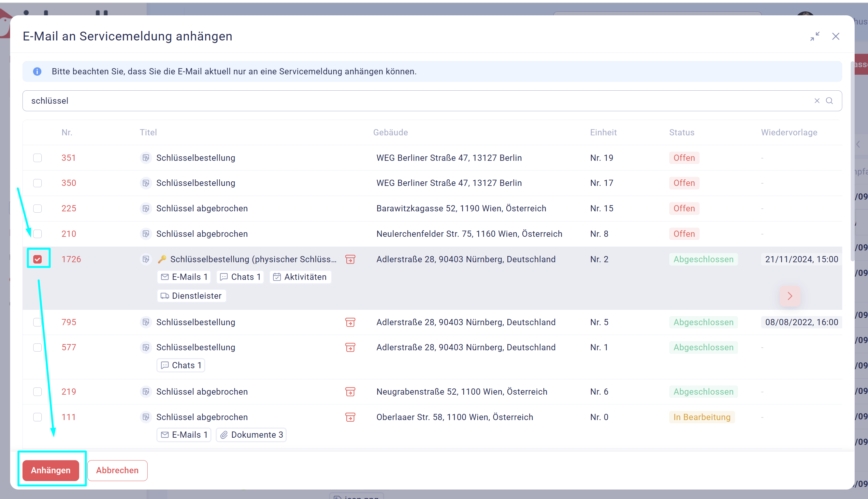The image size is (868, 499).
Task: Click the type icon of request 795
Action: (x=146, y=322)
